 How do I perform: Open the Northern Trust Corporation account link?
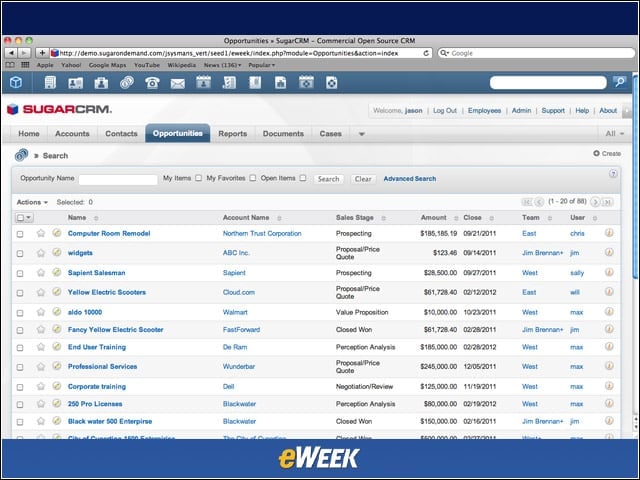pos(262,233)
